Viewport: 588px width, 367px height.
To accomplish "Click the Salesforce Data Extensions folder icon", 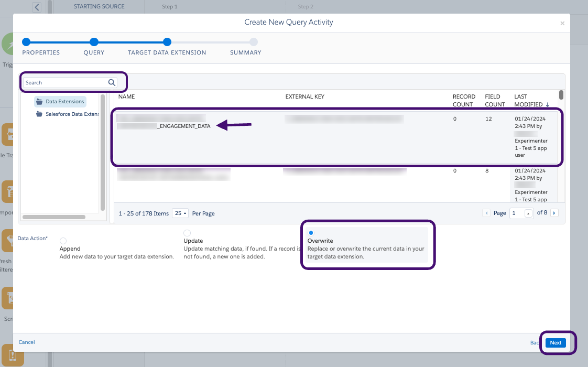I will tap(39, 114).
